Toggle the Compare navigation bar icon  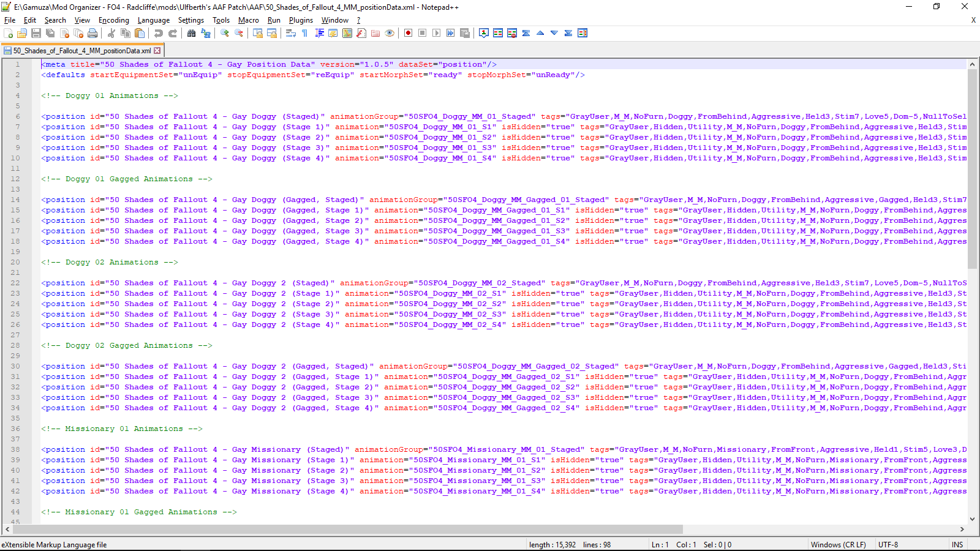click(x=582, y=33)
